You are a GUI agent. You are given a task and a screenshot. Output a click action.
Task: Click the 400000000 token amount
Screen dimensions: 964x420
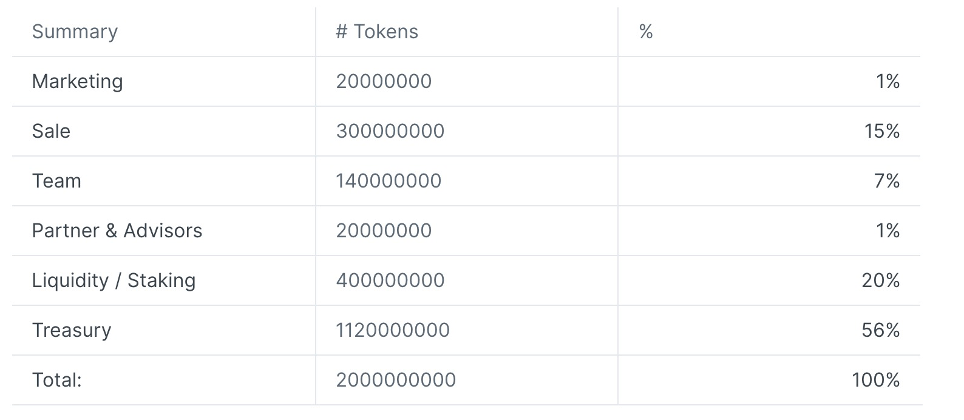pos(390,280)
